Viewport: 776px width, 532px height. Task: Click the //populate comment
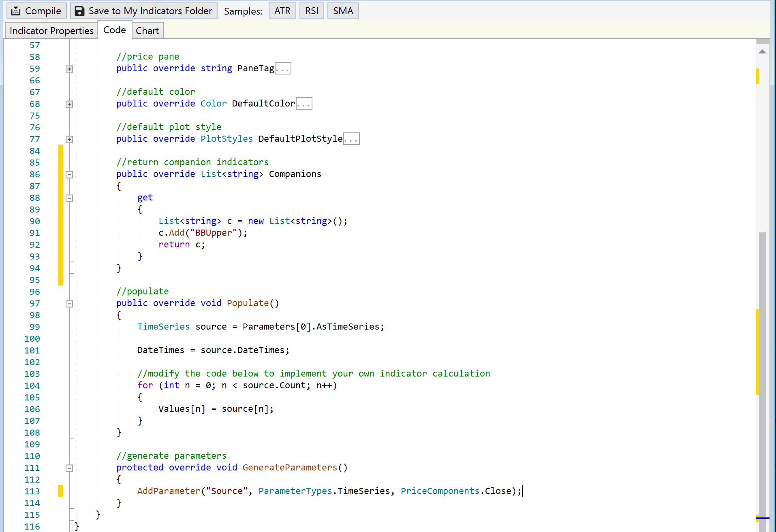pyautogui.click(x=142, y=292)
